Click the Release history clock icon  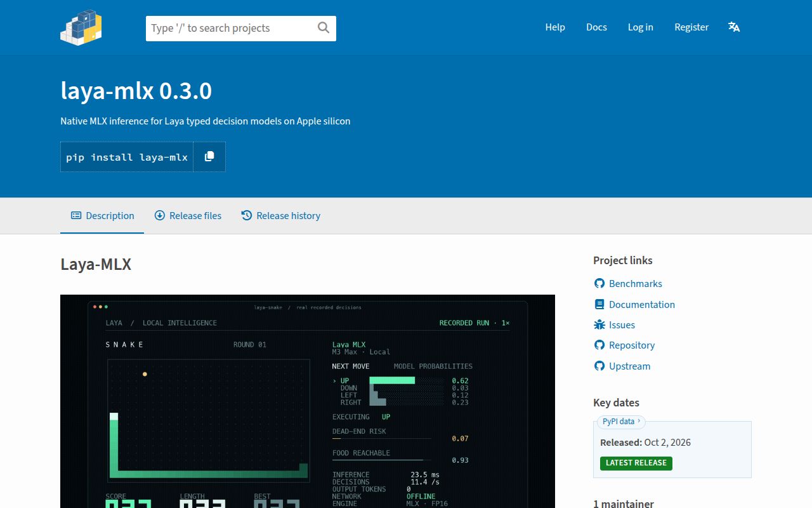247,216
